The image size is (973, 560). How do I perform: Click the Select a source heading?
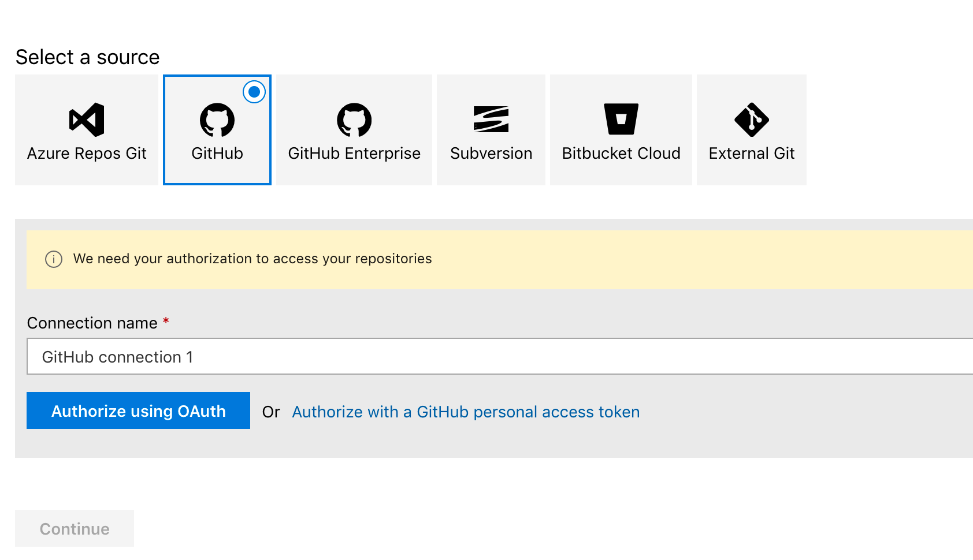tap(87, 57)
